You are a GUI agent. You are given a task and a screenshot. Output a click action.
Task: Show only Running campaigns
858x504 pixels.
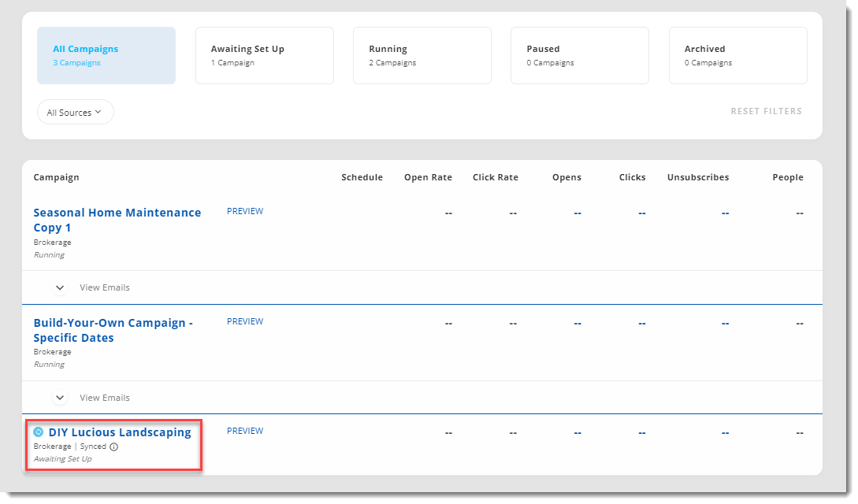coord(422,56)
